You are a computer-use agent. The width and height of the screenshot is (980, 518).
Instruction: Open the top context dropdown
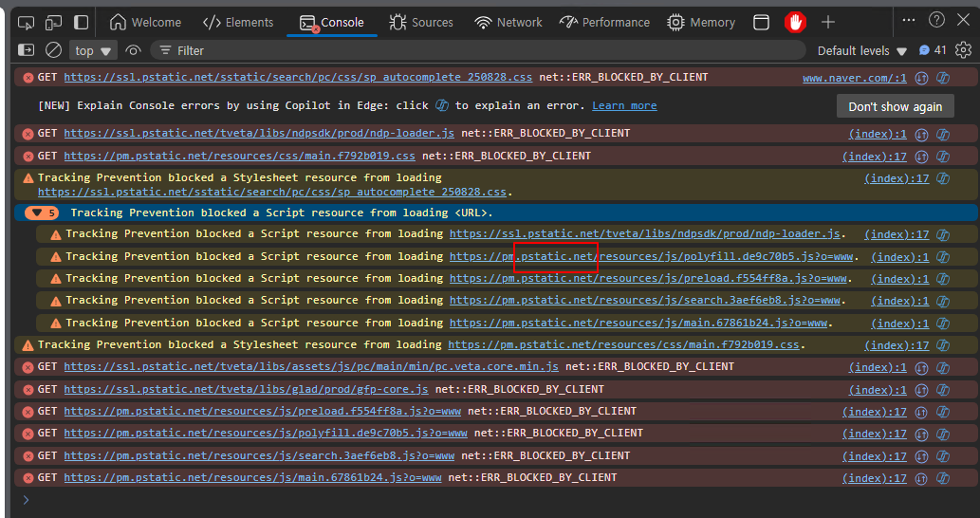(93, 50)
